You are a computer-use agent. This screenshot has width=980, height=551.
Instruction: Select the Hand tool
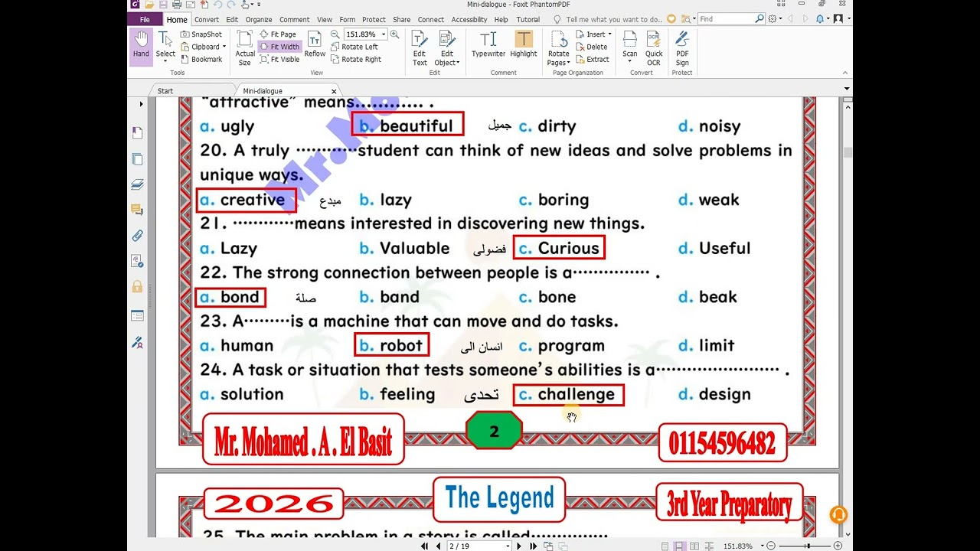[141, 47]
